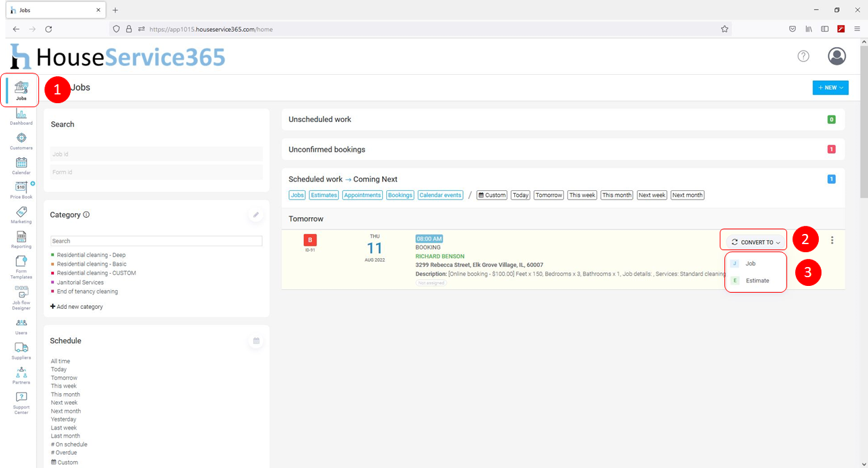The width and height of the screenshot is (868, 468).
Task: Go to Users in the sidebar
Action: click(x=21, y=326)
